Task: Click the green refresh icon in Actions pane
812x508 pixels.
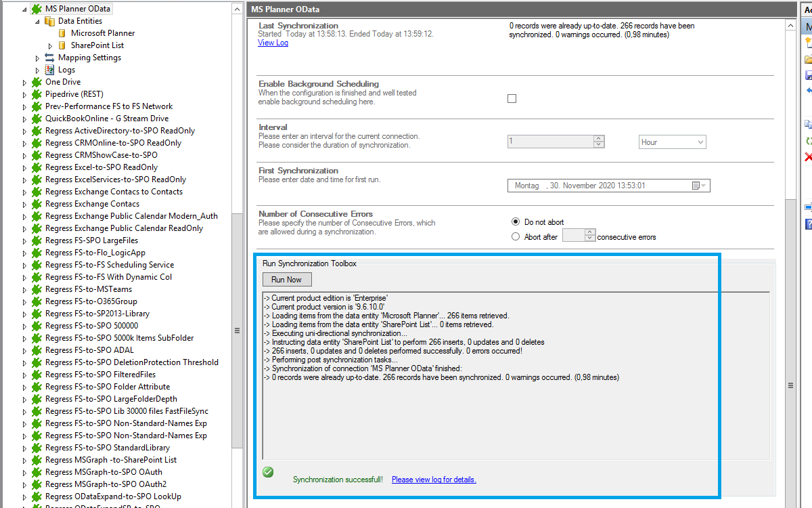Action: (808, 141)
